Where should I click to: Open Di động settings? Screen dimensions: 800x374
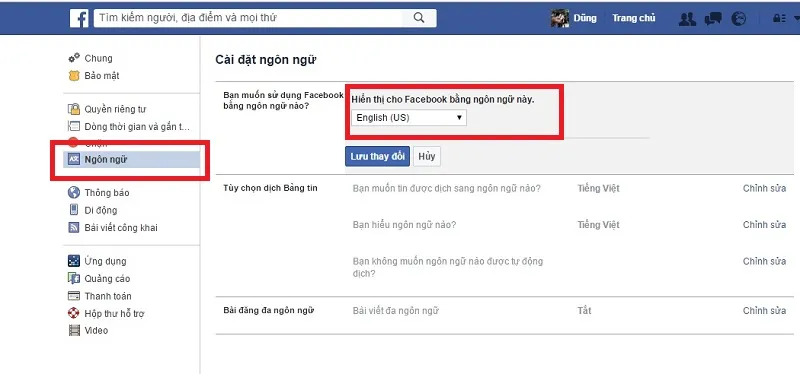[101, 210]
